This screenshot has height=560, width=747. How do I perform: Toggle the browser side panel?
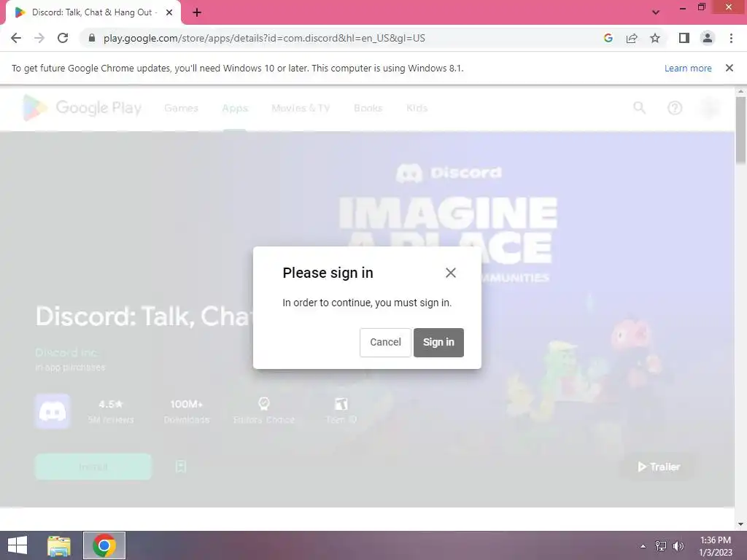[684, 38]
